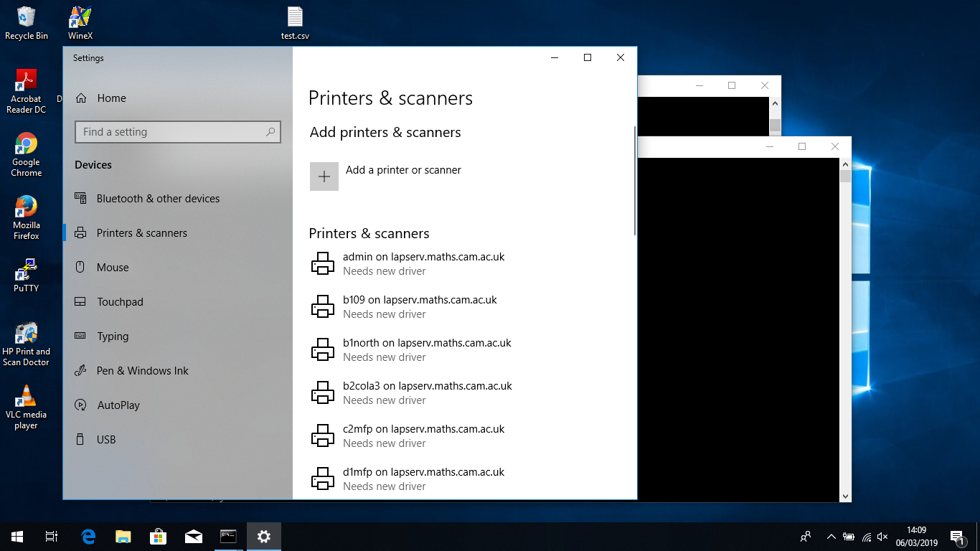Open Bluetooth & other devices settings

[158, 199]
